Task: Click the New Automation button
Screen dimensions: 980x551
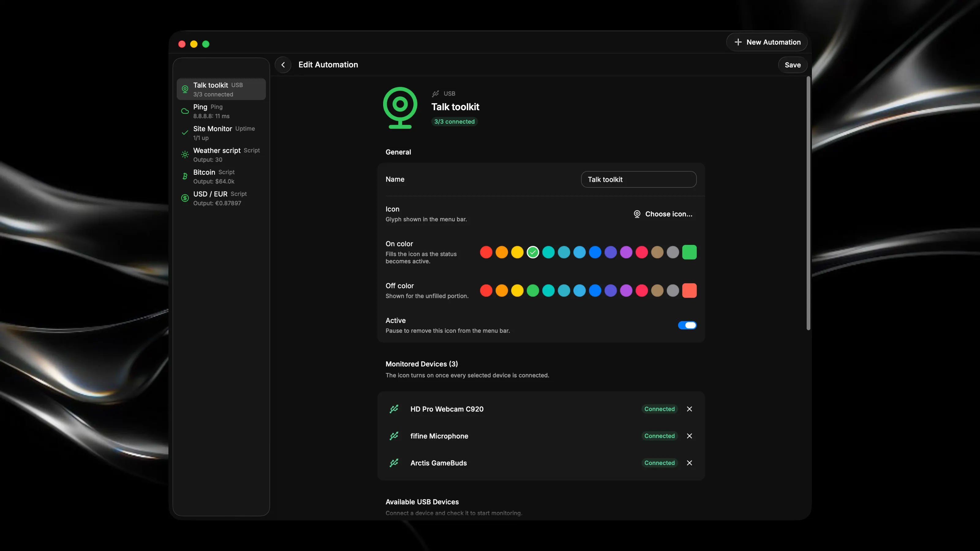Action: pos(767,42)
